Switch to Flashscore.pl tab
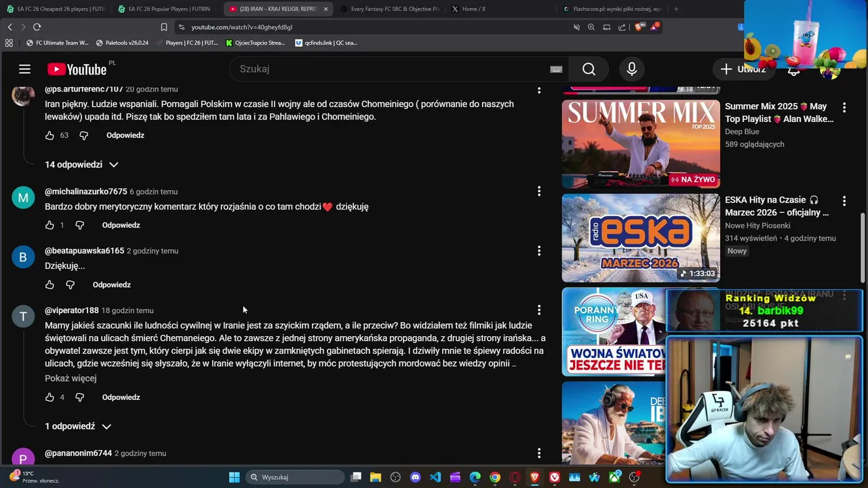868x488 pixels. (614, 9)
